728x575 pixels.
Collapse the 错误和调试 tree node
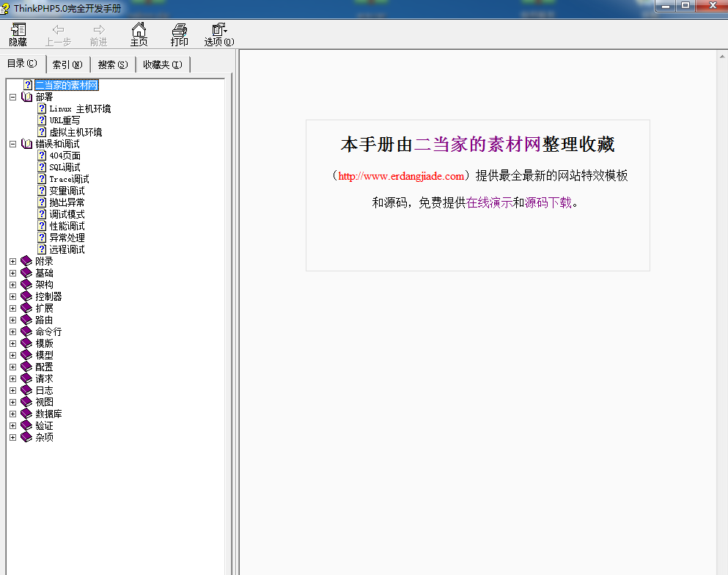tap(13, 144)
